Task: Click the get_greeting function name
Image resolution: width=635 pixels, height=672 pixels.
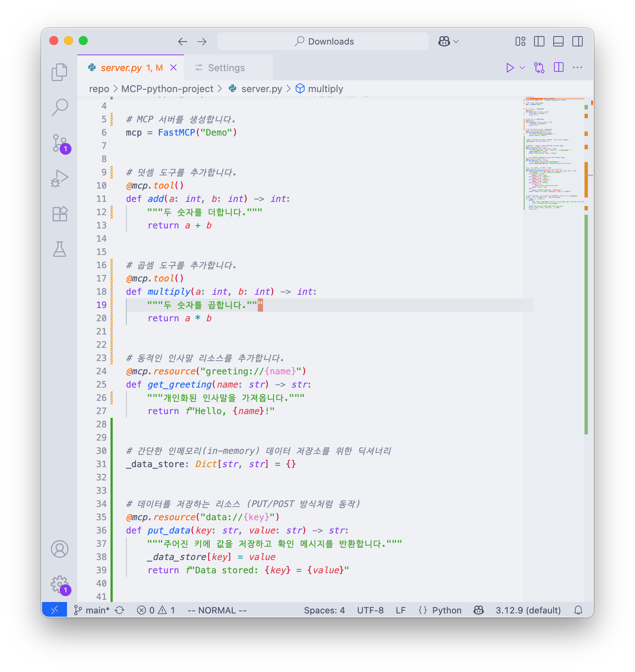Action: point(179,385)
